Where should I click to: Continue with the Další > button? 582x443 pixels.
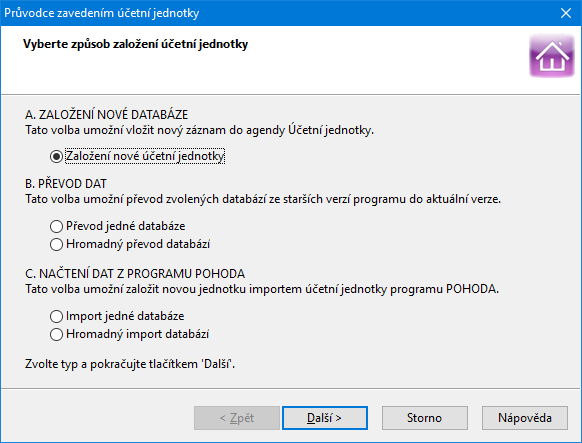click(x=325, y=418)
